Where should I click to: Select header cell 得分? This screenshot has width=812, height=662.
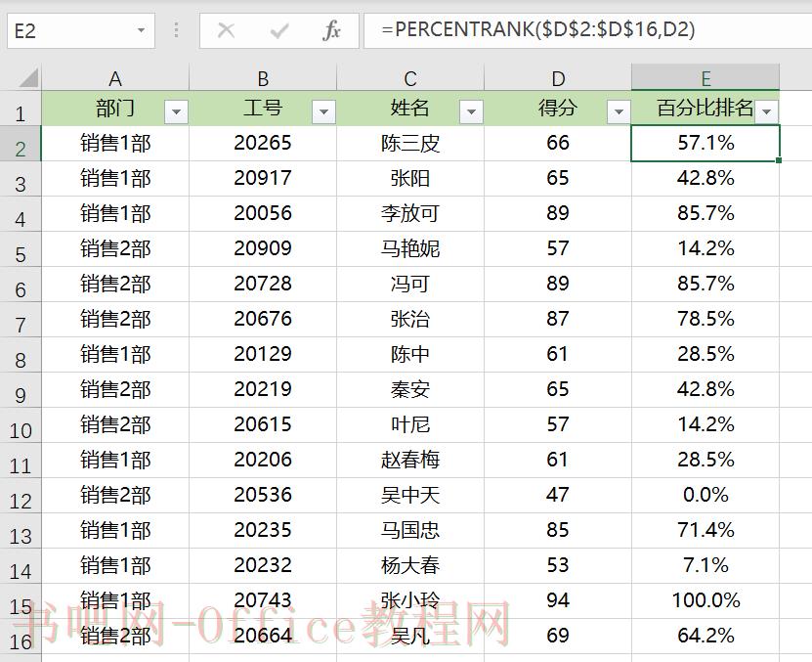(558, 109)
